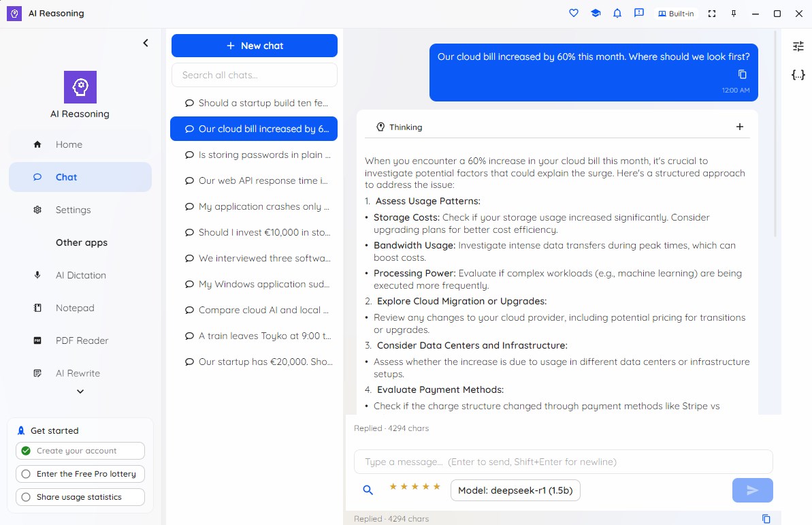The width and height of the screenshot is (812, 525).
Task: Collapse the sidebar with left chevron
Action: pos(146,43)
